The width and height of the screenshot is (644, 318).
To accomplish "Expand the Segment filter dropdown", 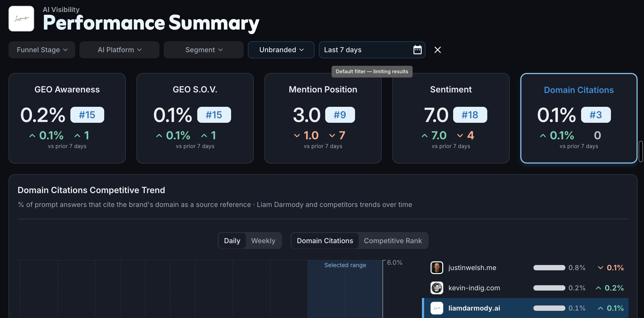I will (204, 50).
